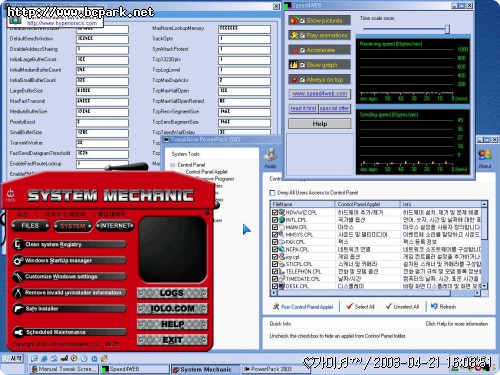The image size is (500, 375).
Task: Click the Time scale zoom slider handle
Action: point(447,29)
